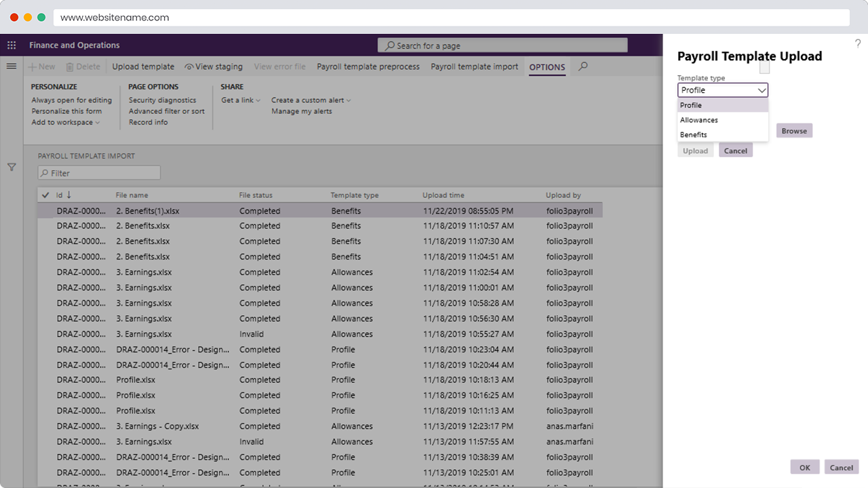
Task: Click Cancel next to Upload
Action: [736, 150]
